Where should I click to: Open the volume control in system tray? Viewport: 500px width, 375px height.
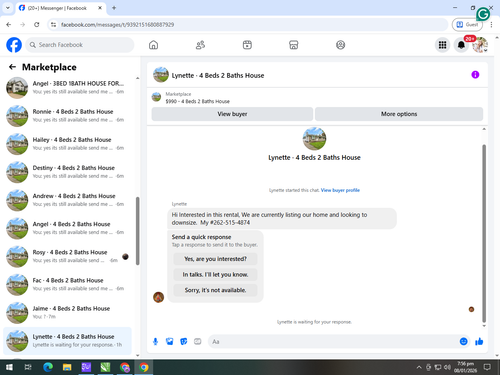click(447, 367)
